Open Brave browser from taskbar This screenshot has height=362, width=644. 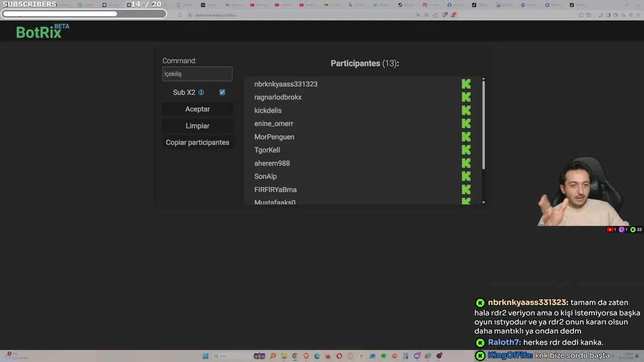tap(306, 356)
